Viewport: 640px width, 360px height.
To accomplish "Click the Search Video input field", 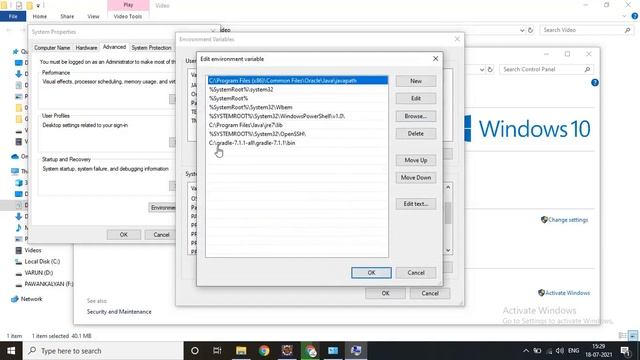I will click(x=586, y=30).
